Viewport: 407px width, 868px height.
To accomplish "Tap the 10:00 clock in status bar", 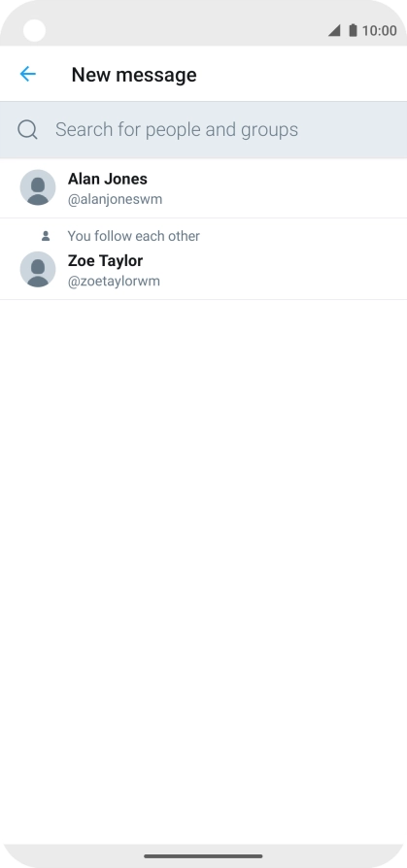I will click(x=379, y=30).
